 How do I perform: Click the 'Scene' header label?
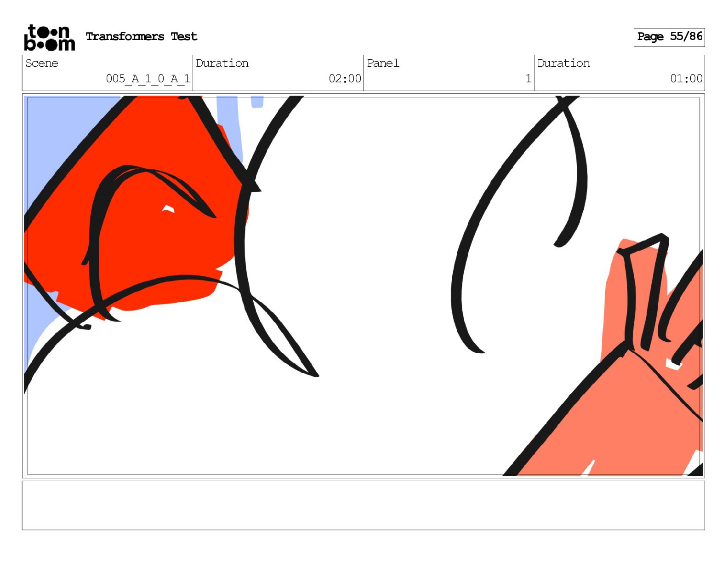[x=42, y=63]
